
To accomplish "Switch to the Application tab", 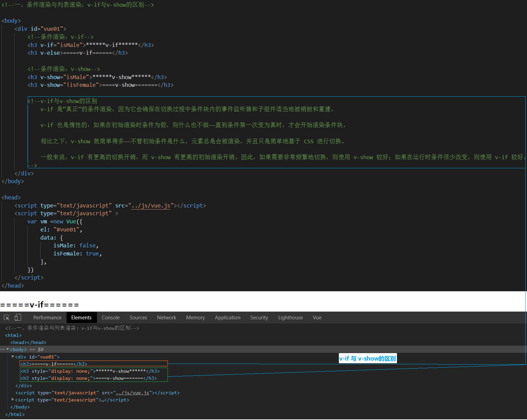I will click(227, 318).
